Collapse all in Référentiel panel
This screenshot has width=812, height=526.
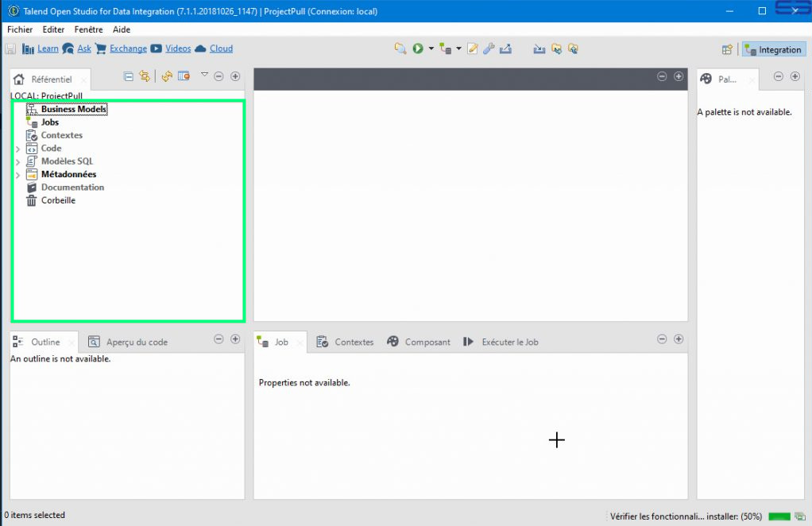(129, 76)
